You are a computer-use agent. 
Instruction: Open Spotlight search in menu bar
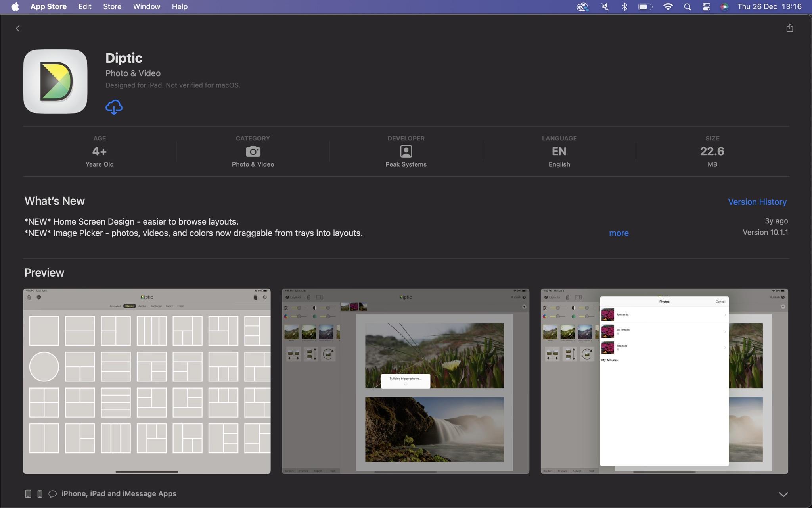688,7
